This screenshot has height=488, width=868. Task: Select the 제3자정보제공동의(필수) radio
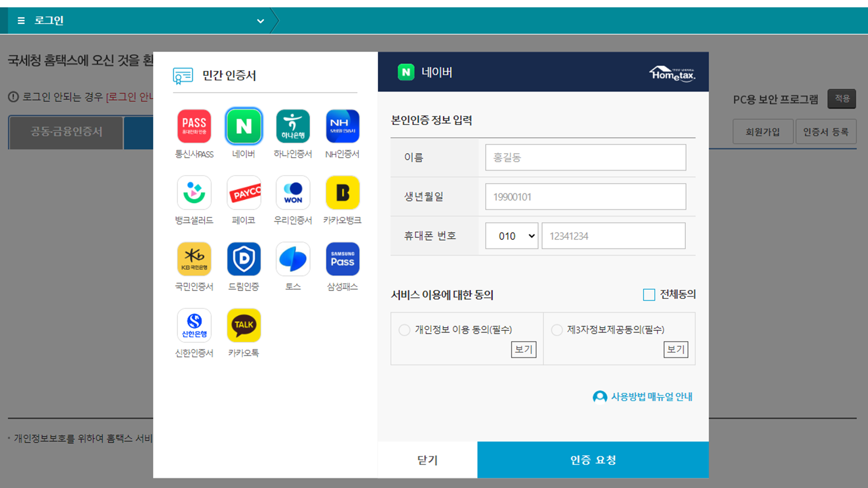[x=557, y=330]
